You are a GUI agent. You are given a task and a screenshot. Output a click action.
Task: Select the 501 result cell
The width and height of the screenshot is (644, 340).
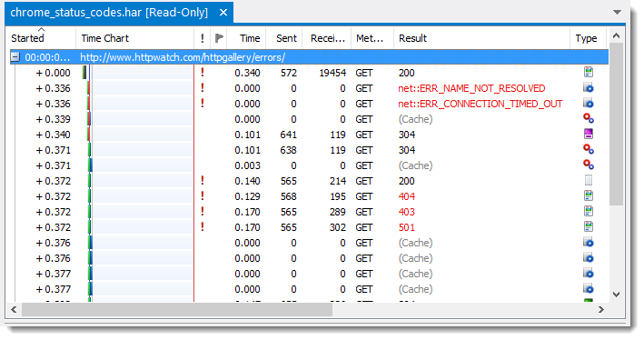pos(407,227)
